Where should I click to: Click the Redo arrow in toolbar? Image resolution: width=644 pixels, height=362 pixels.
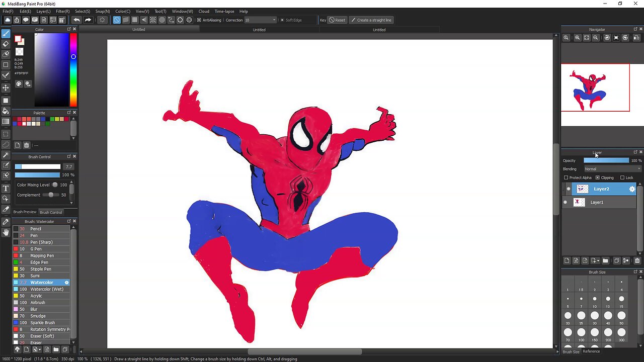coord(88,20)
